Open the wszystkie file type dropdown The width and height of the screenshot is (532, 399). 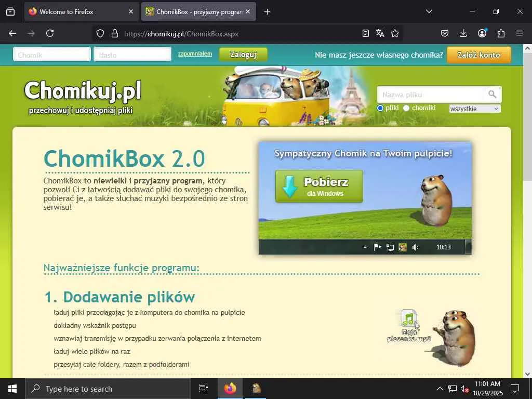click(x=475, y=109)
